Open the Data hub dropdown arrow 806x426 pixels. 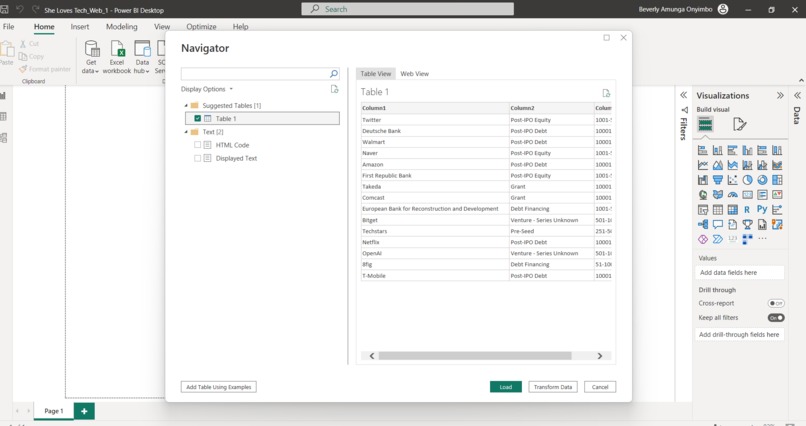click(x=148, y=71)
